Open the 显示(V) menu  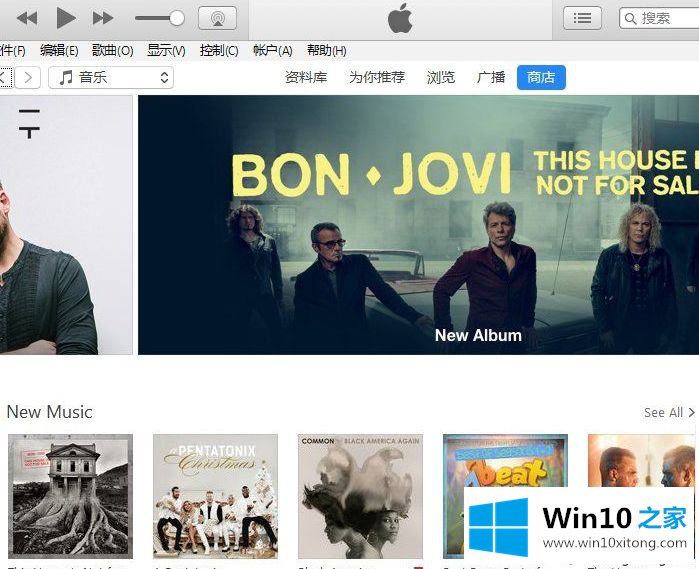pos(166,50)
